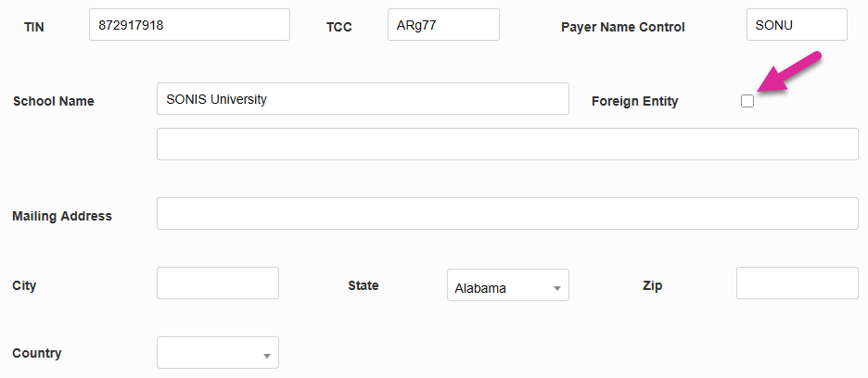Focus the Mailing Address text box
This screenshot has width=868, height=378.
[x=507, y=214]
